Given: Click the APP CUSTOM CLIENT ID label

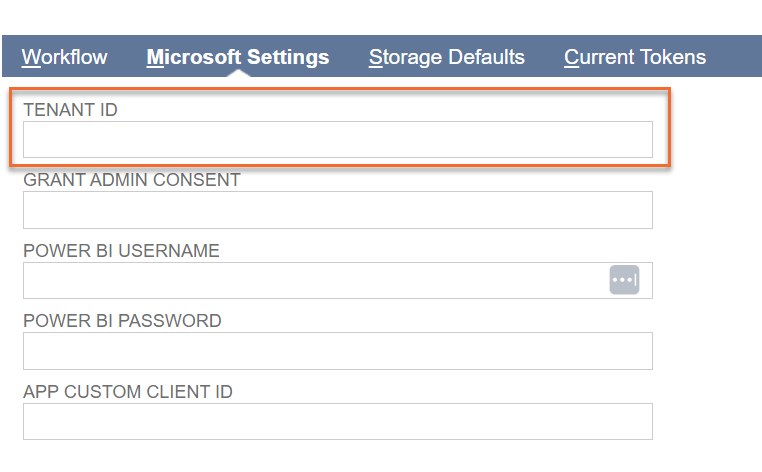Looking at the screenshot, I should (128, 392).
